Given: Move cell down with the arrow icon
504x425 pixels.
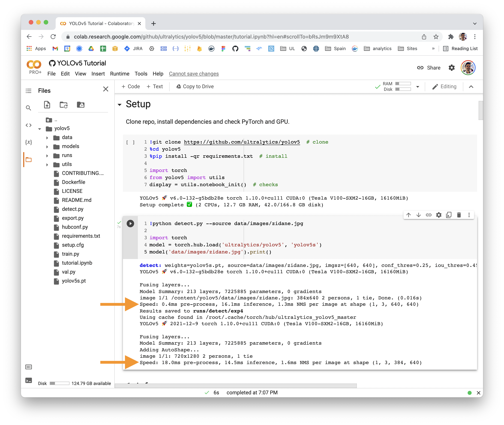Looking at the screenshot, I should click(x=419, y=215).
